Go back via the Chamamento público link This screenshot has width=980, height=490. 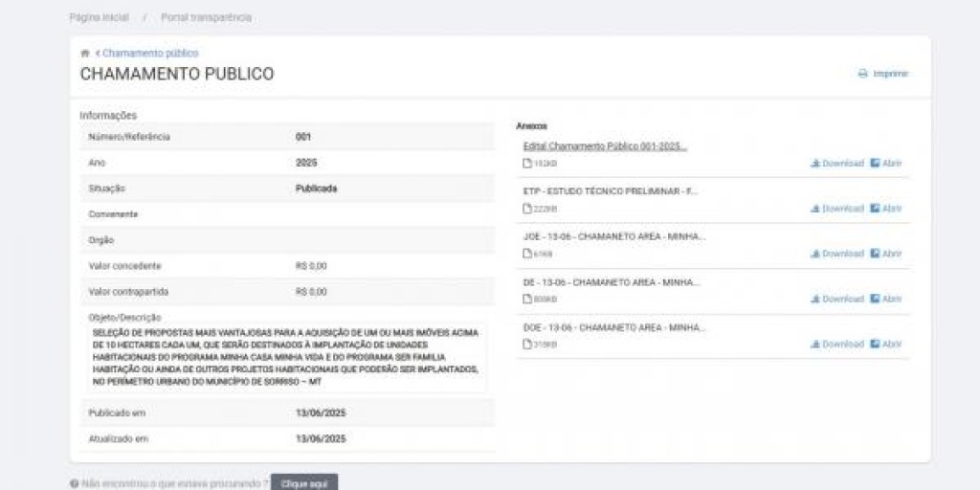(x=149, y=54)
